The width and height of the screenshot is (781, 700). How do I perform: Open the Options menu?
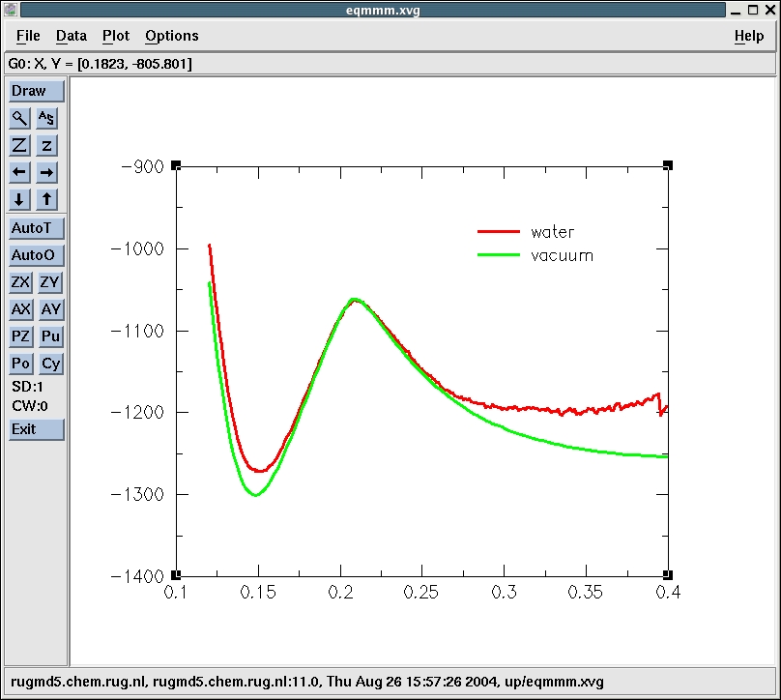[x=172, y=36]
